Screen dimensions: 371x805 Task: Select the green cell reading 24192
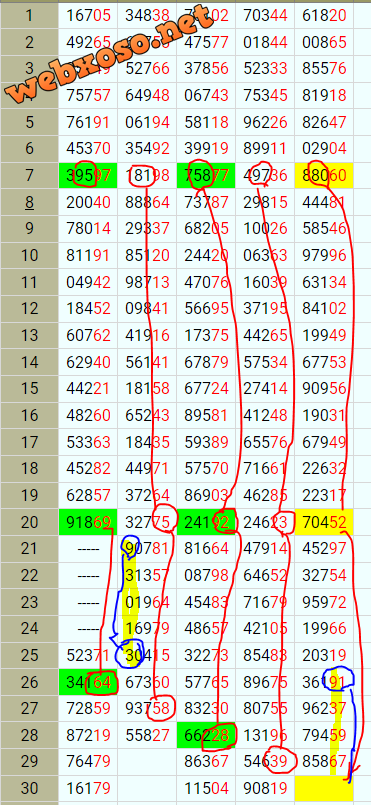[x=206, y=523]
